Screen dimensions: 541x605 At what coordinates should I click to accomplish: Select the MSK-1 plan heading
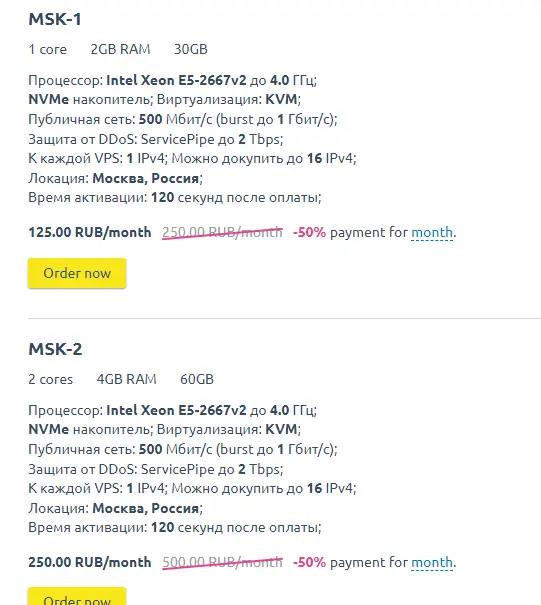click(55, 19)
